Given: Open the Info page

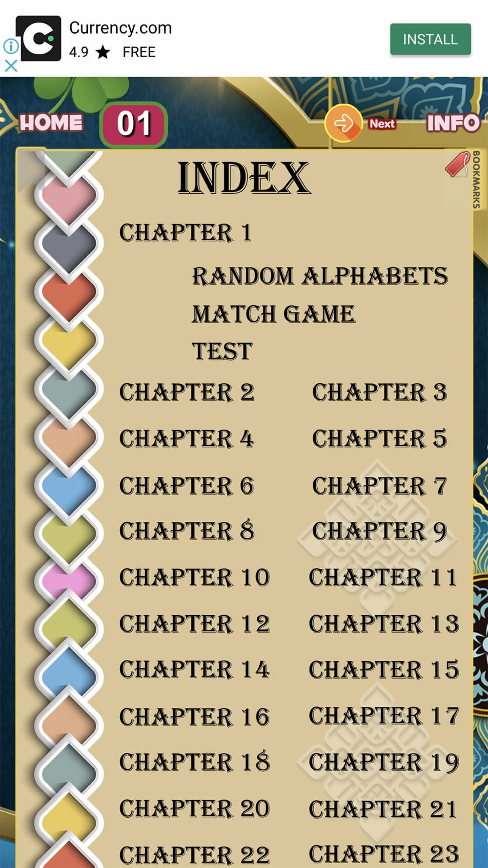Looking at the screenshot, I should click(453, 123).
